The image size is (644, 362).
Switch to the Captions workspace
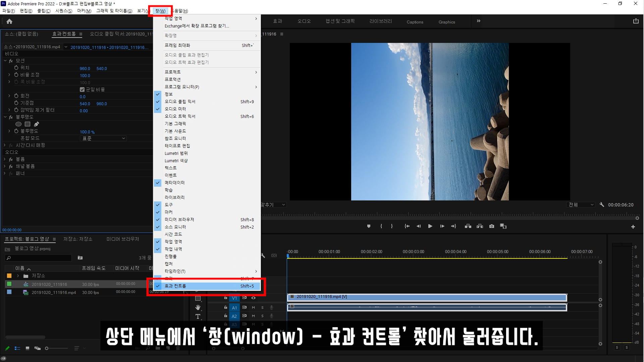[x=415, y=22]
